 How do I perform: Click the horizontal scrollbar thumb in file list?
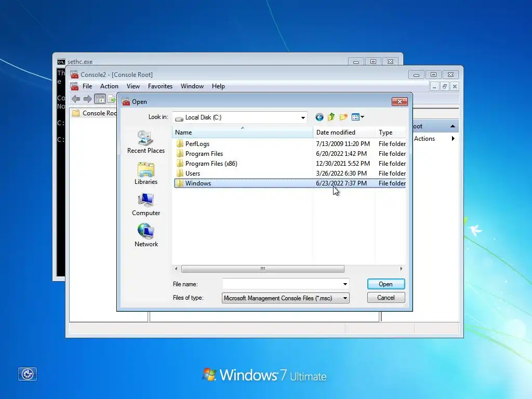click(x=263, y=269)
